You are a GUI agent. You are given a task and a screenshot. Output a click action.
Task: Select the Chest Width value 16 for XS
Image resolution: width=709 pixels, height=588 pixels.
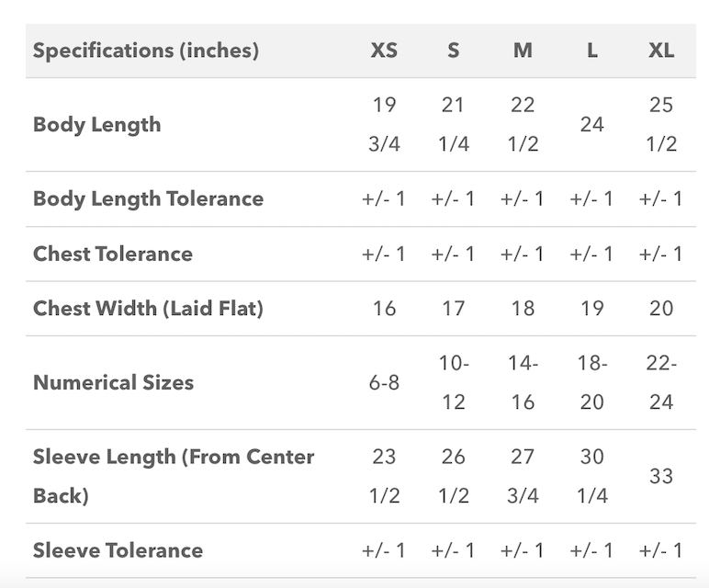tap(384, 309)
